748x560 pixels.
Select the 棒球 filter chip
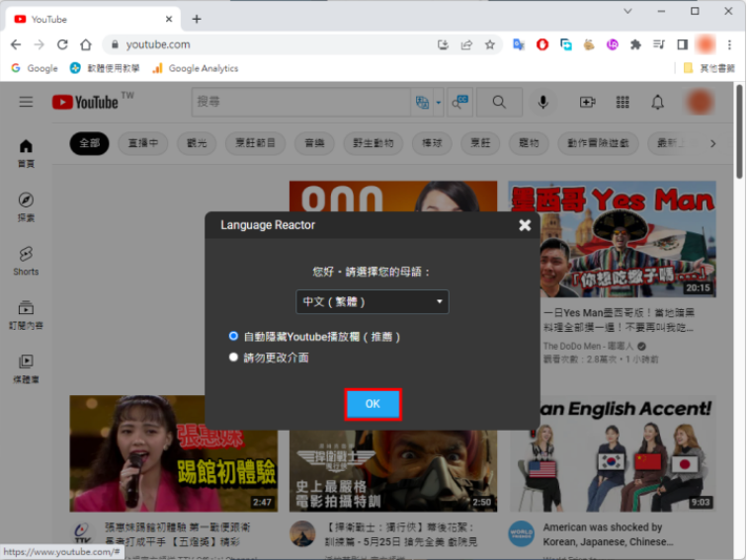(432, 143)
